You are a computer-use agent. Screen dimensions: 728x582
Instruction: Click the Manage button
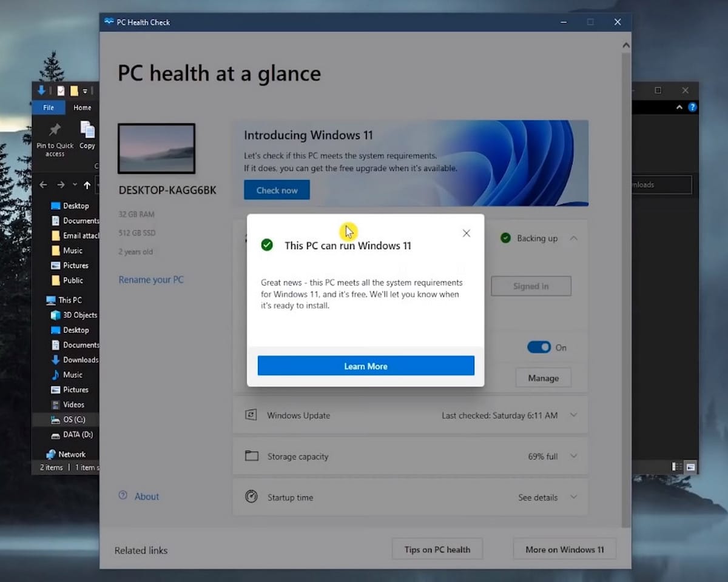pos(543,378)
